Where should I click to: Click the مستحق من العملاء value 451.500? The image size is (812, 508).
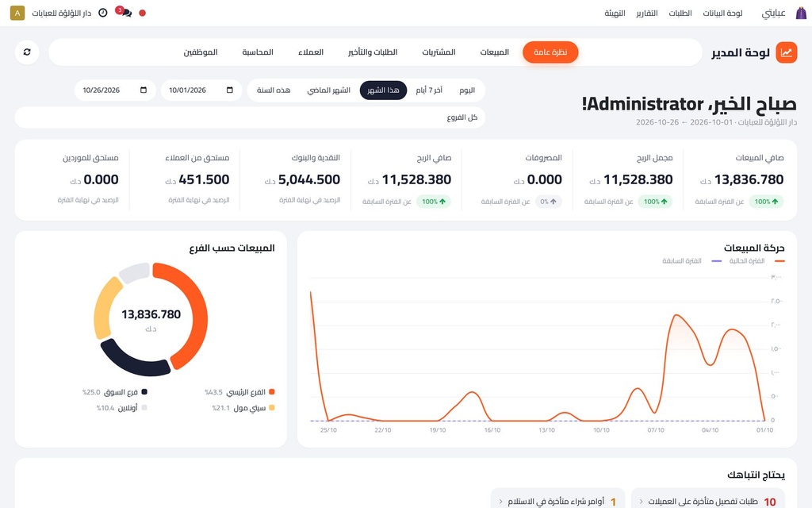204,180
